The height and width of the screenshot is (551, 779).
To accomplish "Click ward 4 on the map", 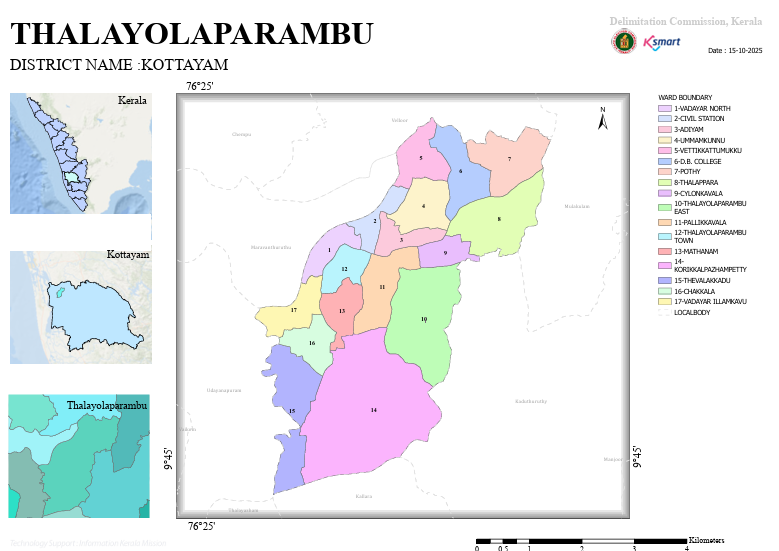I will tap(423, 206).
